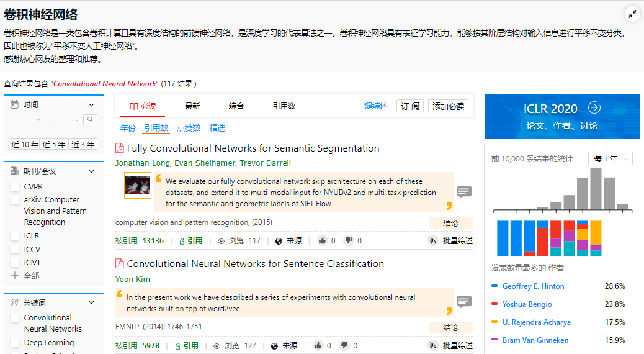Sort by 年份
Image resolution: width=644 pixels, height=354 pixels.
pyautogui.click(x=127, y=129)
